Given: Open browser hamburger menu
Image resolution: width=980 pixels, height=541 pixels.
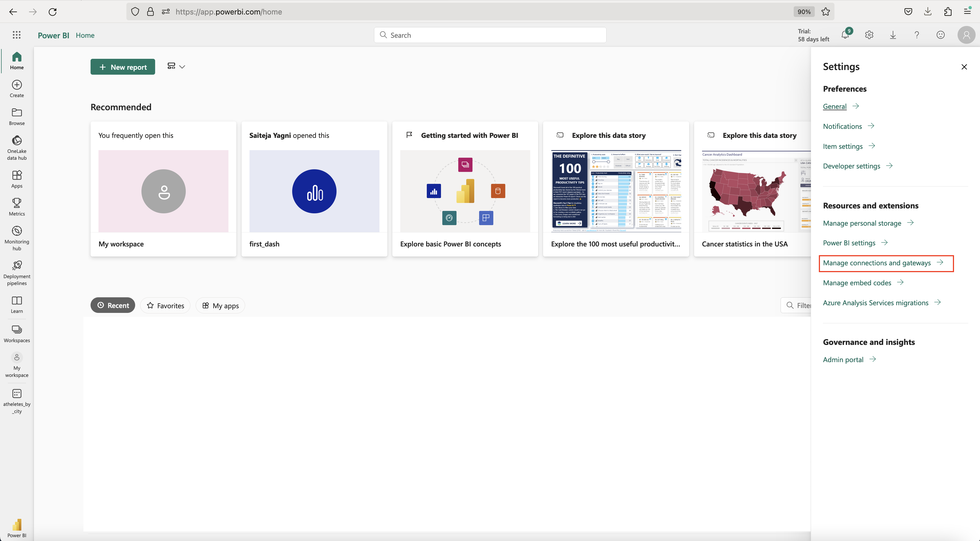Looking at the screenshot, I should coord(967,12).
